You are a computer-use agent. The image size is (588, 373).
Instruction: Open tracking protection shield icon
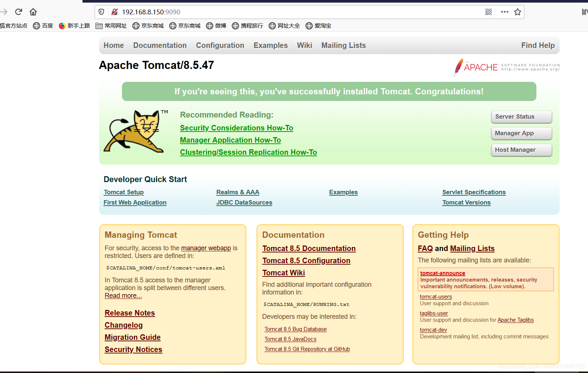[x=101, y=12]
